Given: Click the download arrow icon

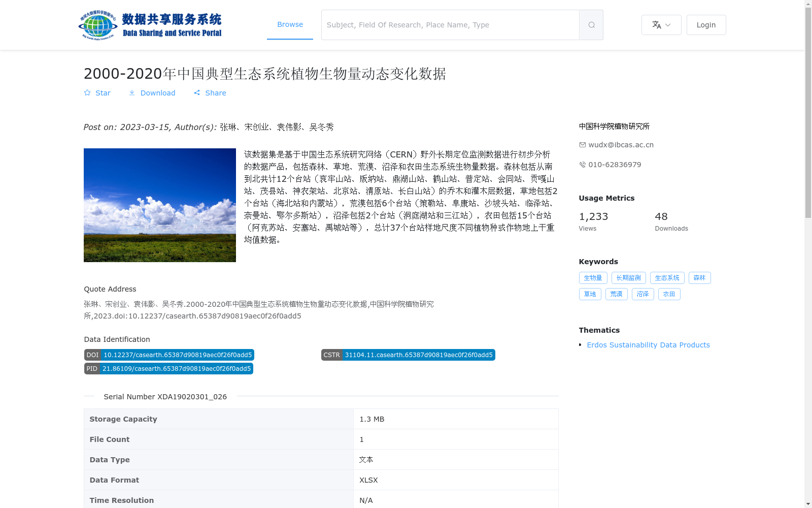Looking at the screenshot, I should [132, 93].
